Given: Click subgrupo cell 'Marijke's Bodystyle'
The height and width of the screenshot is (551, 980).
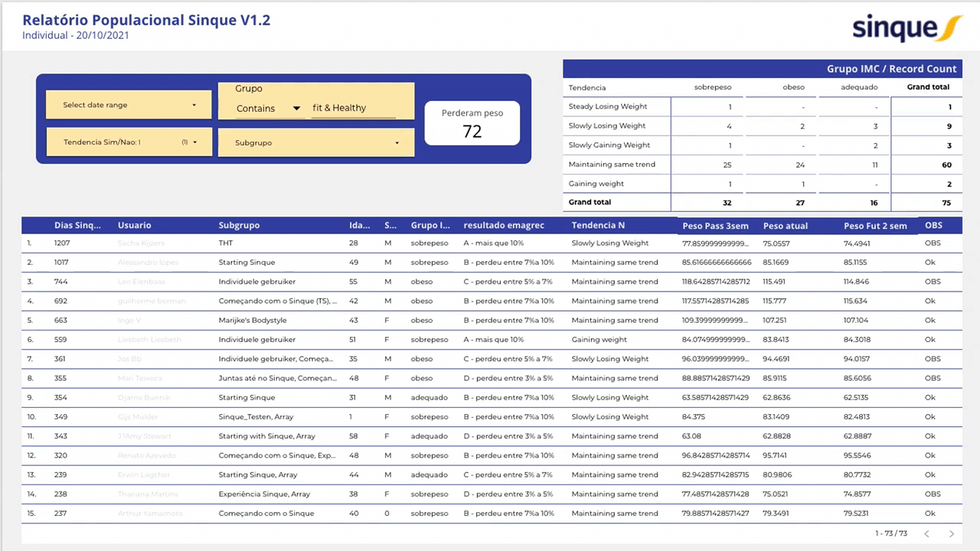Looking at the screenshot, I should tap(254, 320).
